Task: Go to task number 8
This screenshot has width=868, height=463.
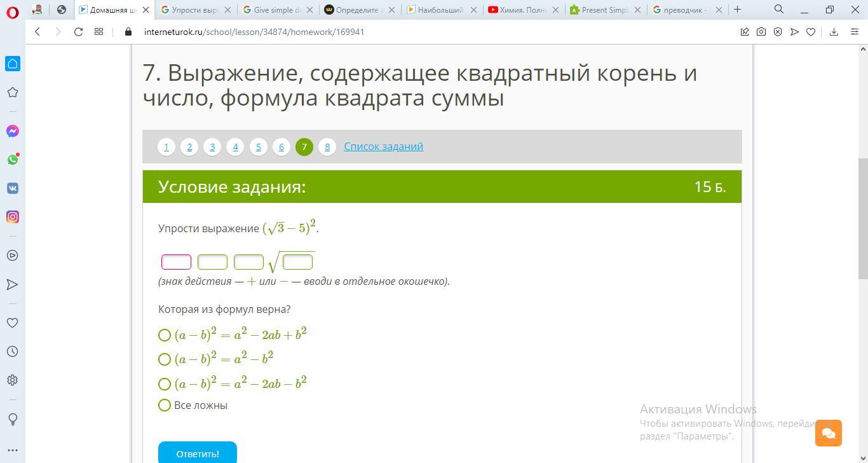Action: 327,147
